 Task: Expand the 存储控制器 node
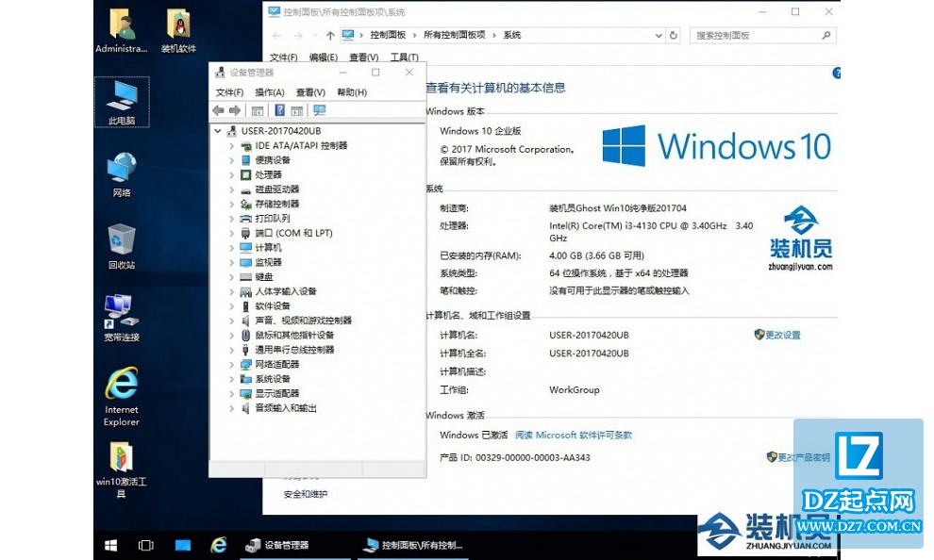[x=232, y=205]
